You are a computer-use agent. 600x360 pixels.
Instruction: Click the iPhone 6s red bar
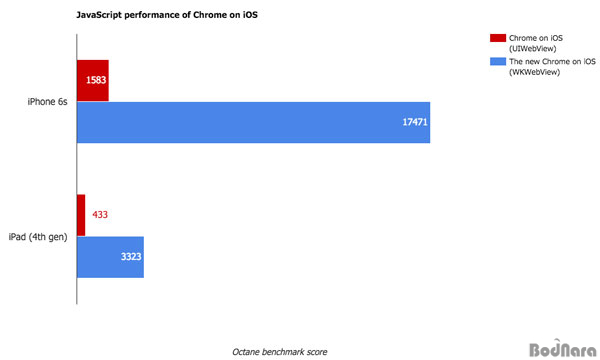point(93,80)
